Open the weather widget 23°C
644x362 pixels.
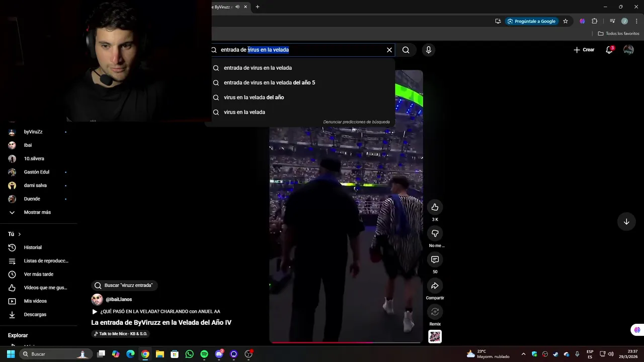(x=488, y=354)
